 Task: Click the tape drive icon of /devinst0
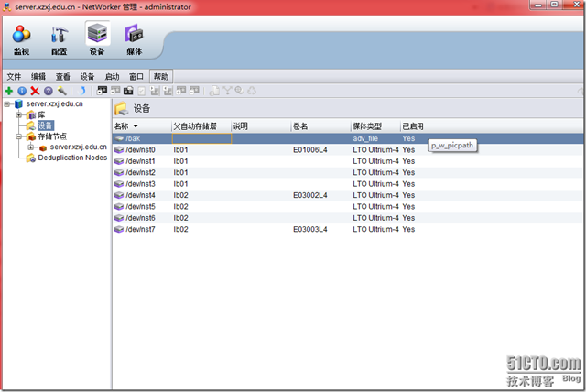(x=119, y=150)
